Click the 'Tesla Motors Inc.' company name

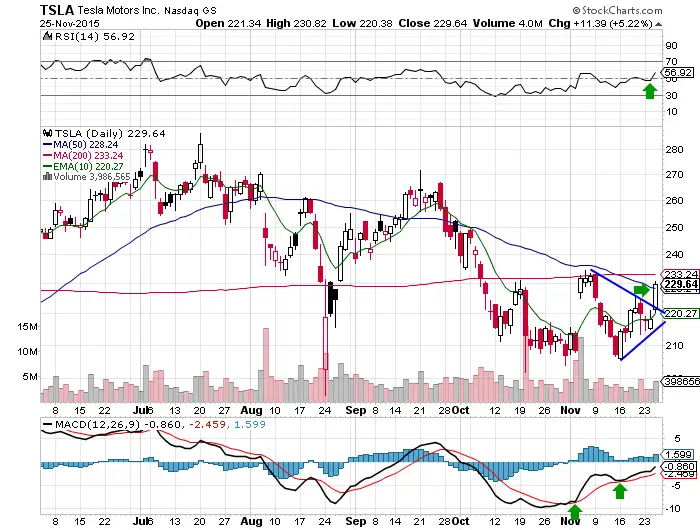tap(118, 10)
